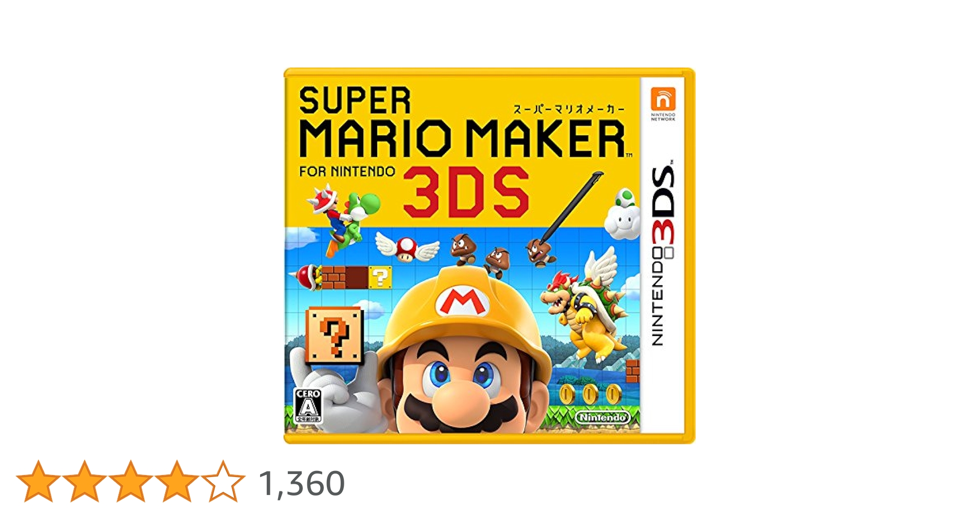Click the smiling Lakitu cloud
The width and height of the screenshot is (980, 513).
coord(622,216)
